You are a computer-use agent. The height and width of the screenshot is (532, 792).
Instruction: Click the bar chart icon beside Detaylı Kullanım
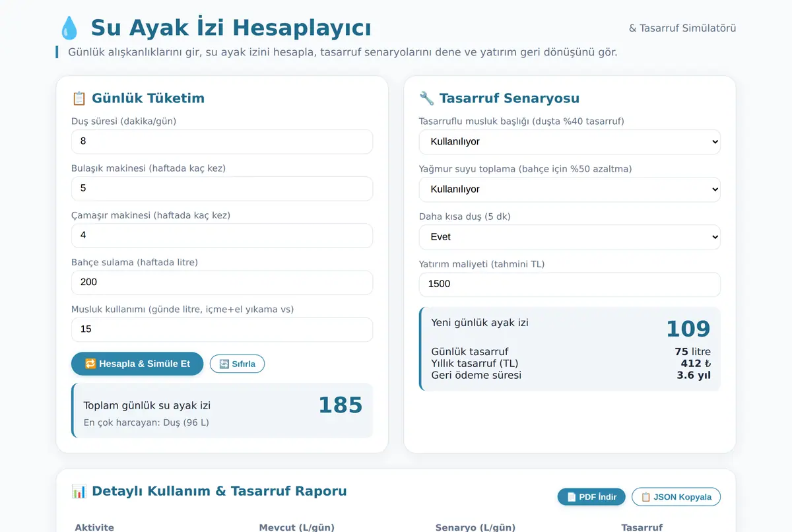click(x=79, y=491)
